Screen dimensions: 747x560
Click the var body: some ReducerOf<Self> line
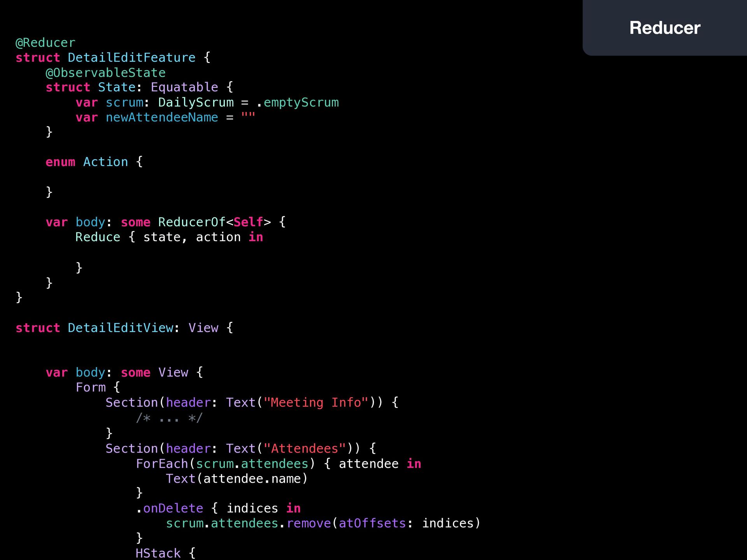tap(166, 222)
